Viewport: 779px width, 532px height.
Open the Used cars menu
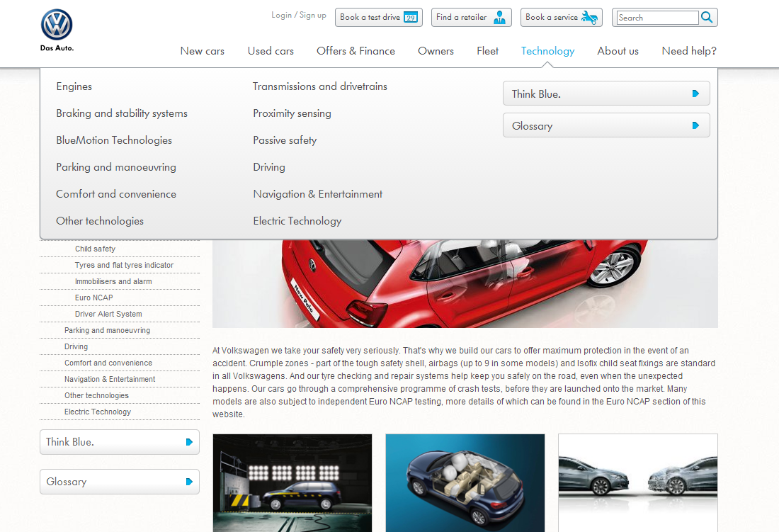(x=271, y=51)
